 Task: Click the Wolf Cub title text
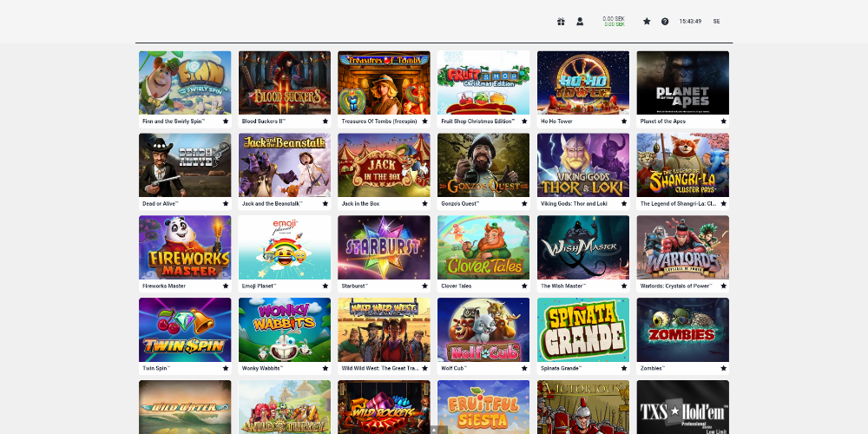click(x=455, y=368)
